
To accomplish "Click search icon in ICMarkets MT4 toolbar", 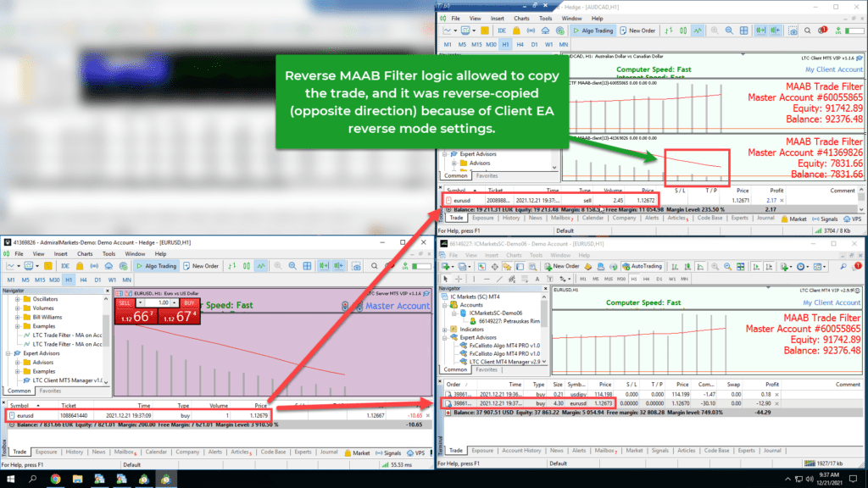I will [x=843, y=267].
